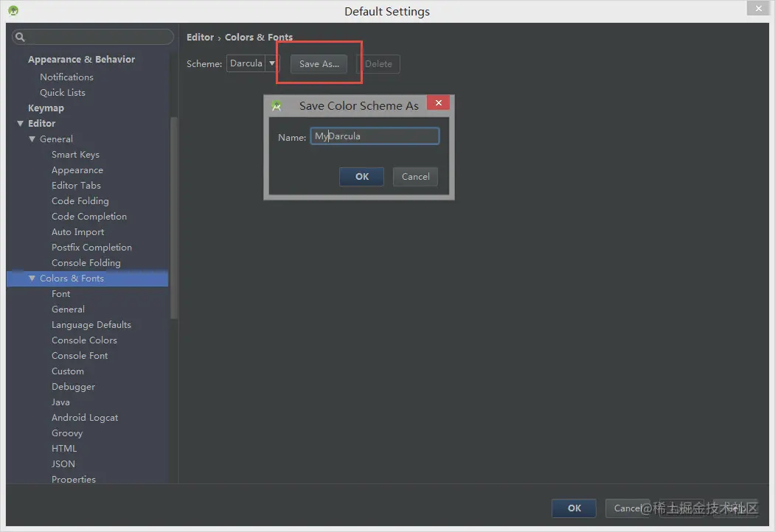Click Colors & Fonts in breadcrumb header

pos(259,38)
